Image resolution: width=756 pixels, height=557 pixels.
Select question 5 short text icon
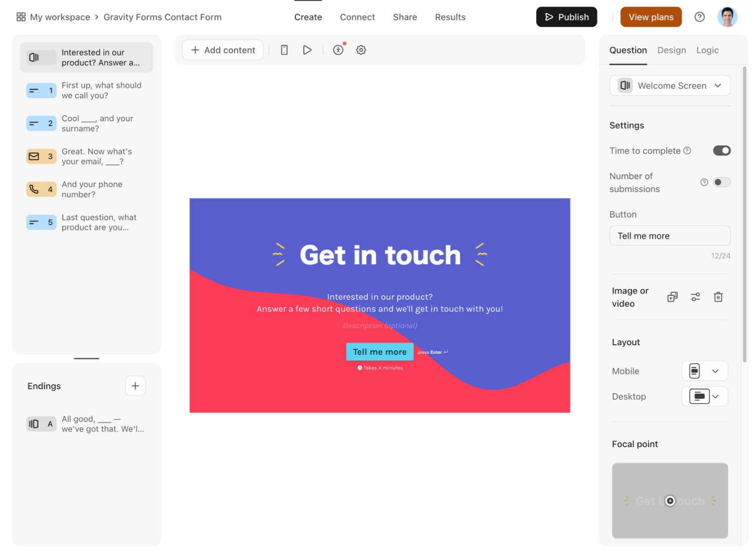41,222
